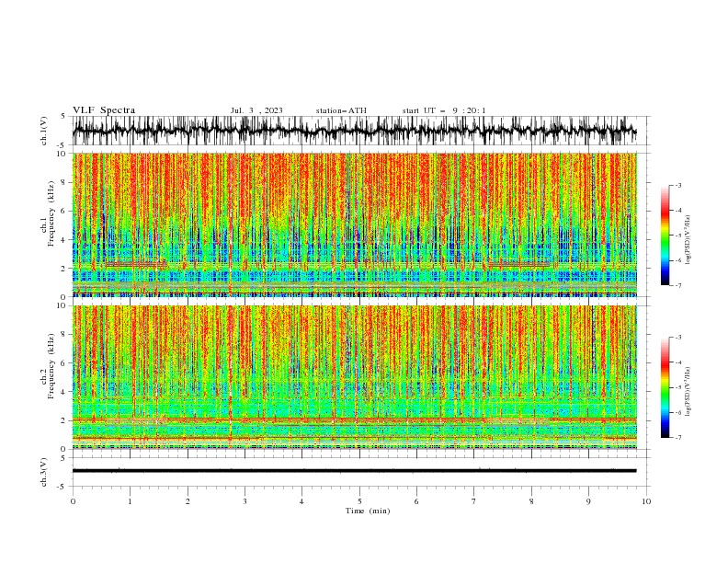Click the "-3" tick on the upper color bar
The image size is (728, 563).
pyautogui.click(x=677, y=185)
